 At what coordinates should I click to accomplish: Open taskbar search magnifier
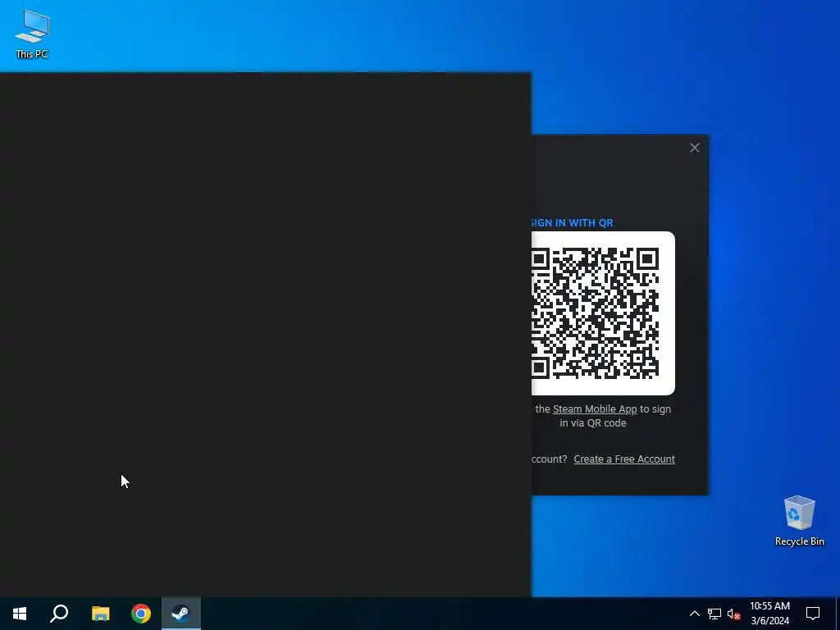click(x=59, y=614)
